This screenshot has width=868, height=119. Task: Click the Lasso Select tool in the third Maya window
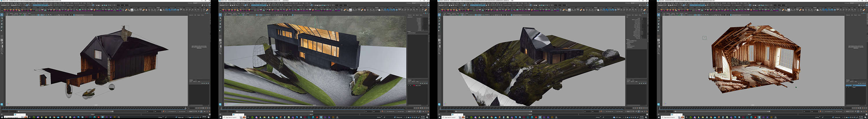point(439,18)
